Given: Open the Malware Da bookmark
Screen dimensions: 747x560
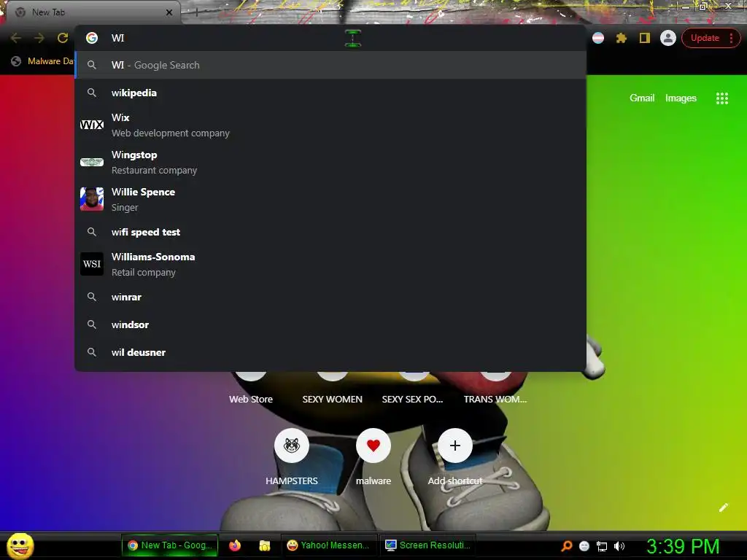Looking at the screenshot, I should click(x=42, y=61).
